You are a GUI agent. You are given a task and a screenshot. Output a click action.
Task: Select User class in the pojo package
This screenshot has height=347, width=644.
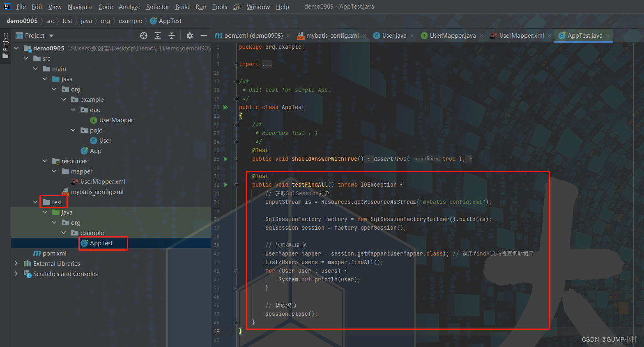101,141
